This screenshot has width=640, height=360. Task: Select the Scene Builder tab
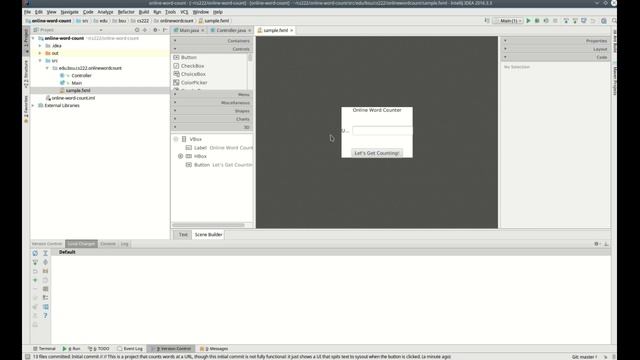208,235
